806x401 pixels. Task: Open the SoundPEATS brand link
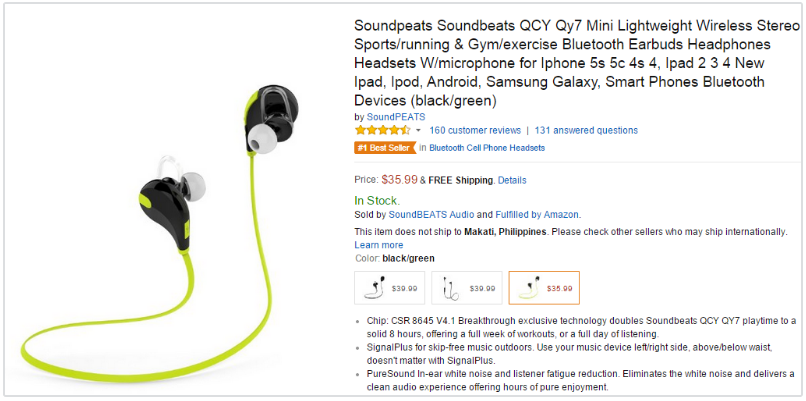pos(396,116)
